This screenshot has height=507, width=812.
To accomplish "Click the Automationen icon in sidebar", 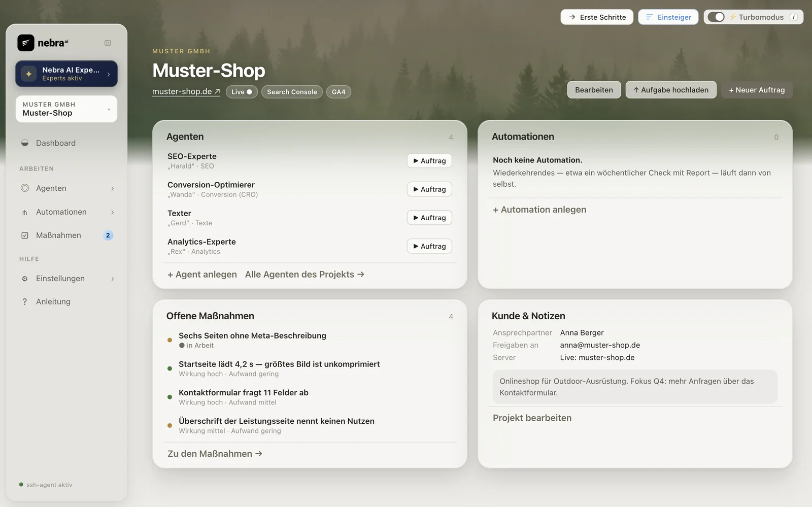I will [25, 212].
